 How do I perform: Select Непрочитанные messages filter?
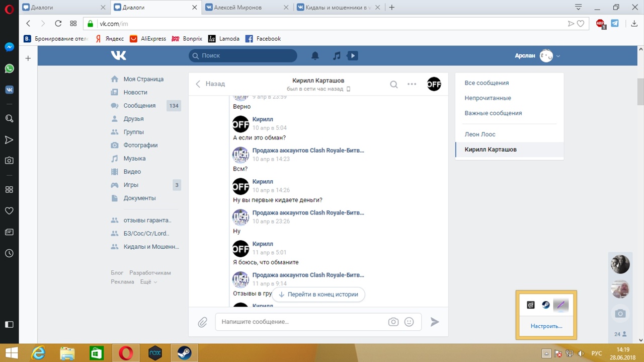pos(488,98)
